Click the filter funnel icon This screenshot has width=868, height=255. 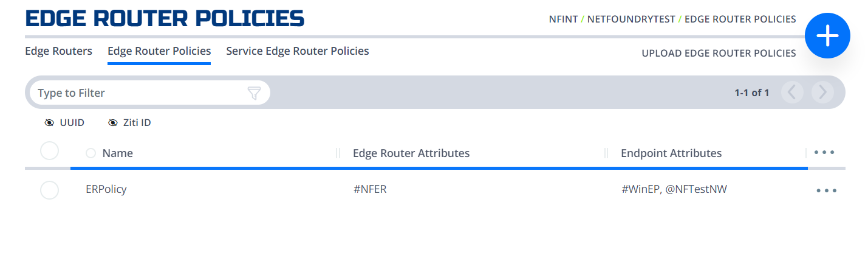point(254,93)
